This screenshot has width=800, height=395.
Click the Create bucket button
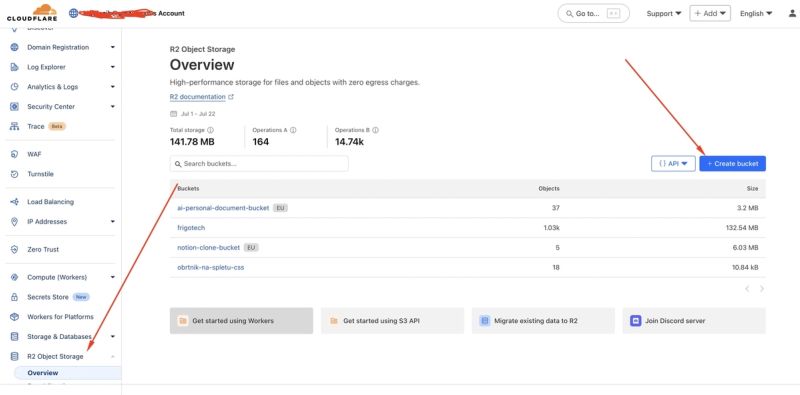732,164
